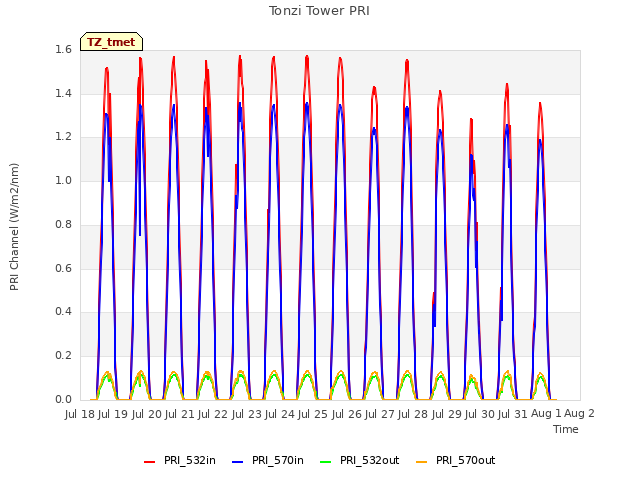Select the PRI_570in legend label

pos(278,461)
